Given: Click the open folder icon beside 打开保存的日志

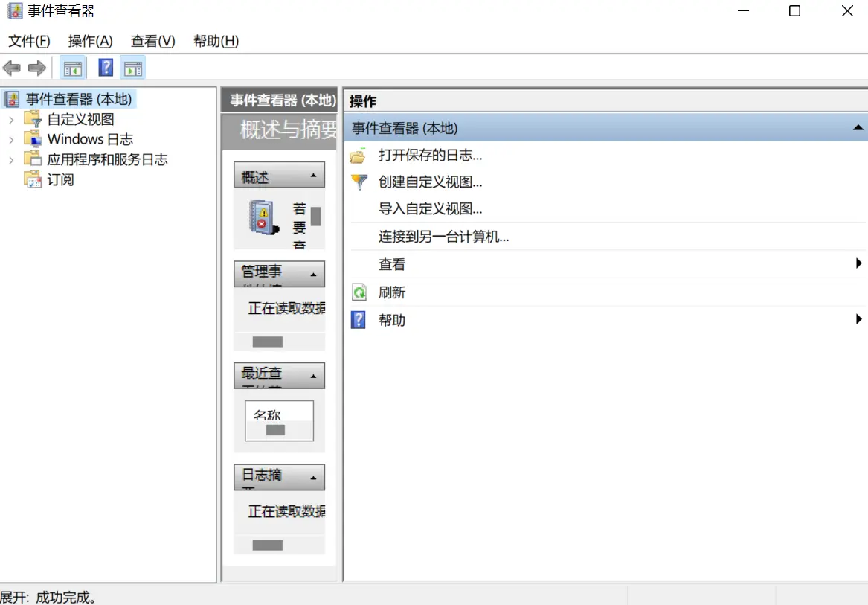Looking at the screenshot, I should (359, 156).
